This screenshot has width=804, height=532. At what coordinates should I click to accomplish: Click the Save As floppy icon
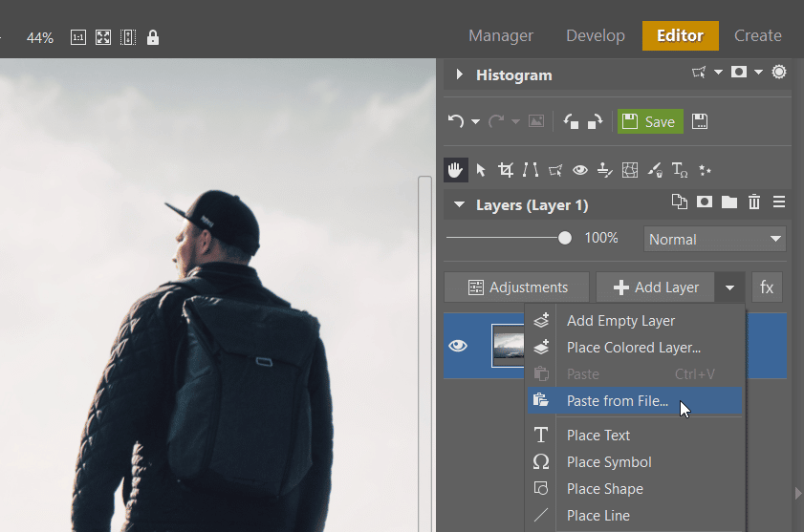[700, 121]
